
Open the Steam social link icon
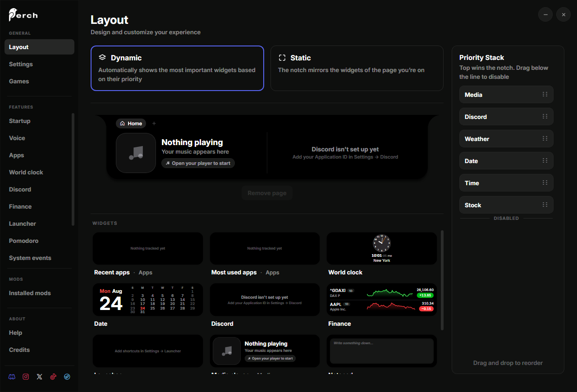67,377
